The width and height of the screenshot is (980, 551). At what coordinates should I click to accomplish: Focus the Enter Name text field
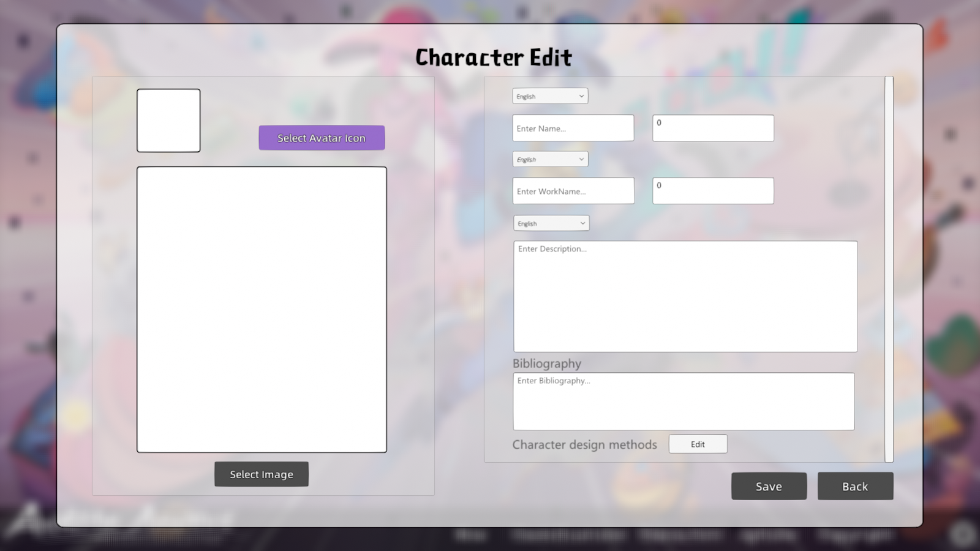point(573,129)
